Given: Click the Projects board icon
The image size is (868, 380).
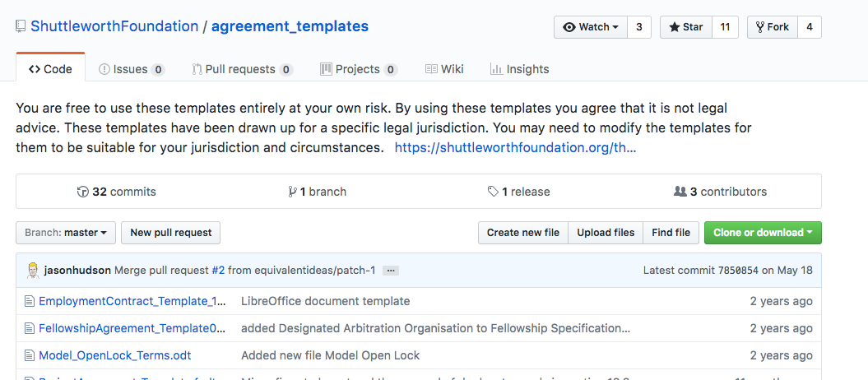Looking at the screenshot, I should coord(326,69).
